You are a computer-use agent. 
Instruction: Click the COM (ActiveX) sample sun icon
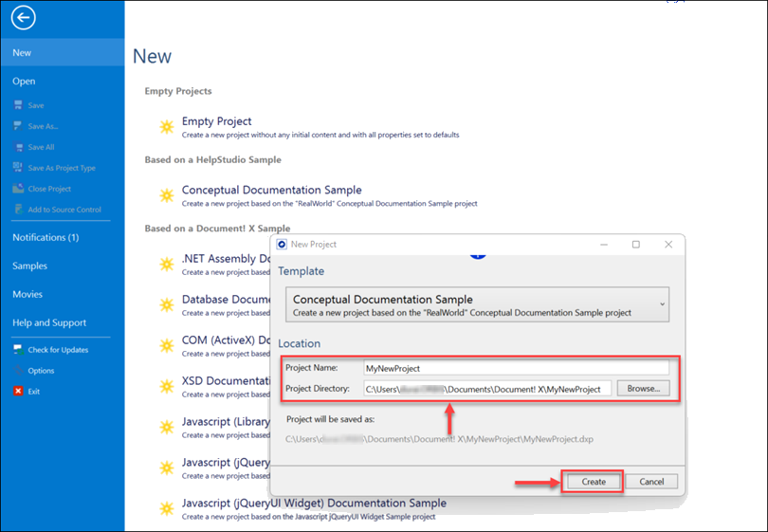point(166,346)
